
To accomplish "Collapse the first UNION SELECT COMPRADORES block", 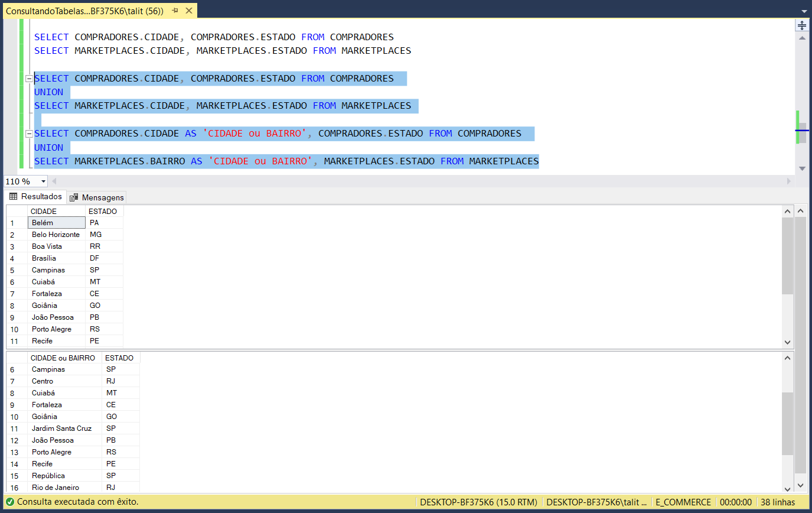I will [x=28, y=79].
